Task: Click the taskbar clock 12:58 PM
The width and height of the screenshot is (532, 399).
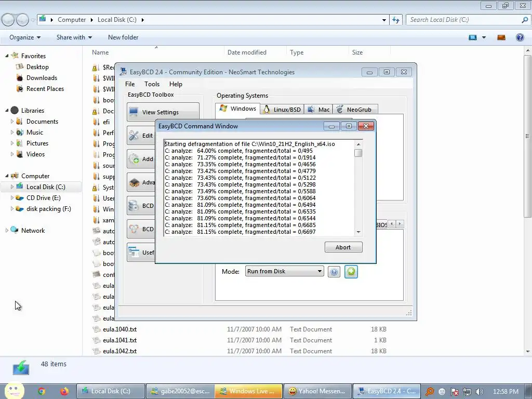Action: click(x=506, y=391)
